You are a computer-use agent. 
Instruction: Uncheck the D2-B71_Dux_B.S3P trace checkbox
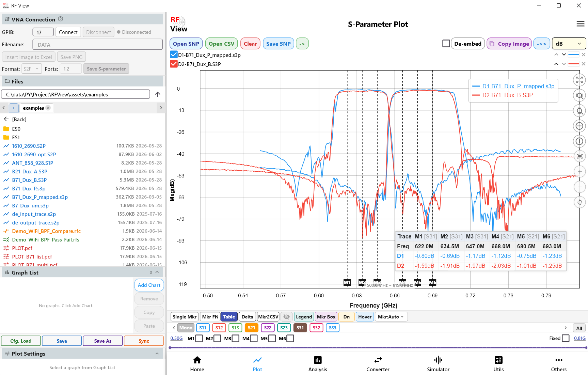pyautogui.click(x=174, y=64)
